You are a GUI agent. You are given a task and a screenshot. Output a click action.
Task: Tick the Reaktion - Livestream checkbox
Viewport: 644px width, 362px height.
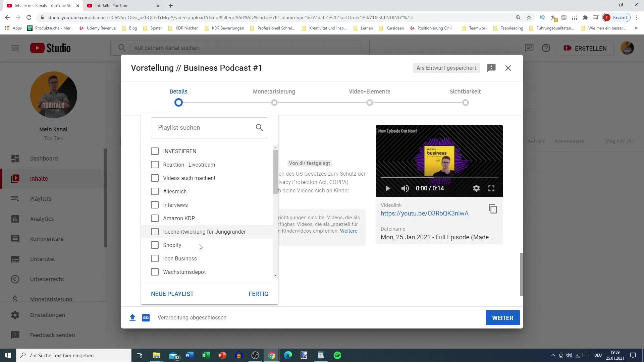pos(155,165)
